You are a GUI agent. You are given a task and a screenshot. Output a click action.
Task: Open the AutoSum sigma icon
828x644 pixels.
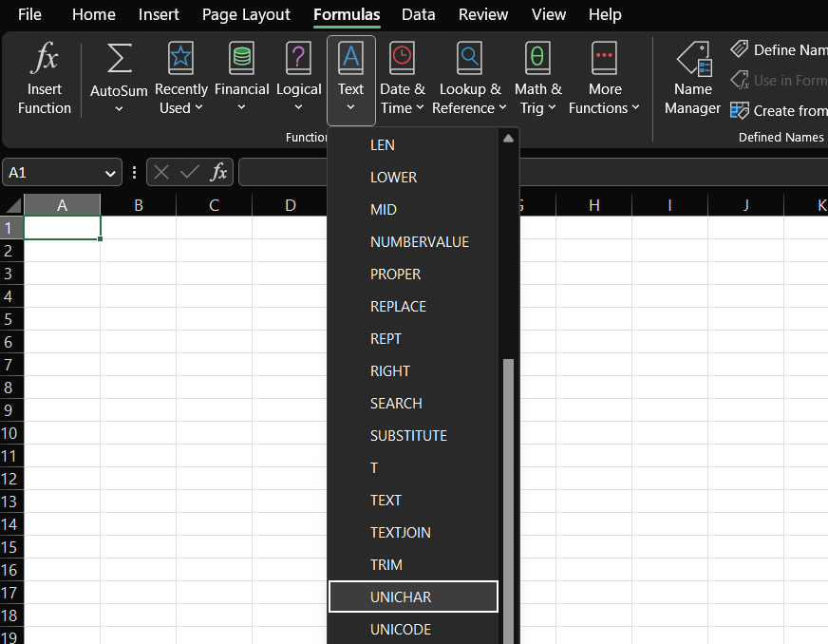[x=119, y=59]
